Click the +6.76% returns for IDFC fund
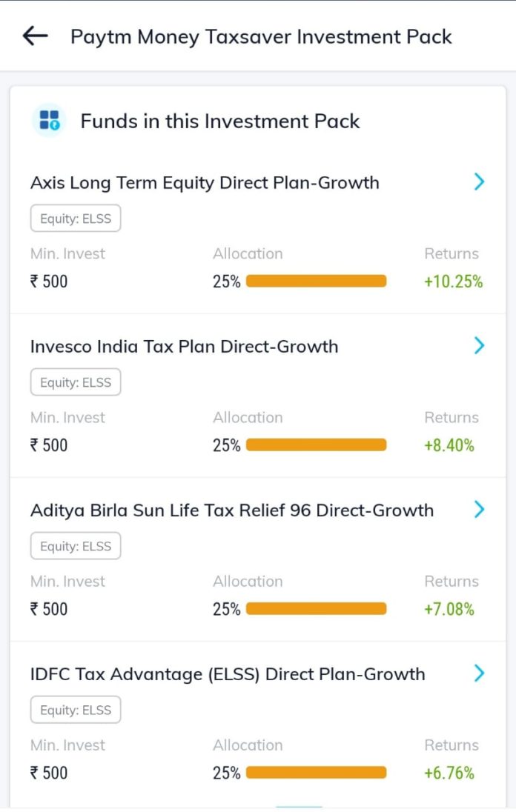 [449, 773]
